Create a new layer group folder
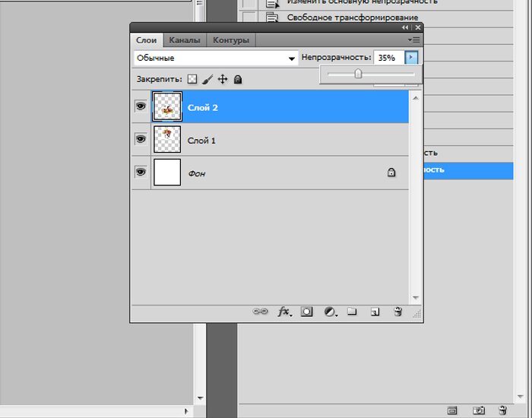This screenshot has width=532, height=418. tap(352, 311)
